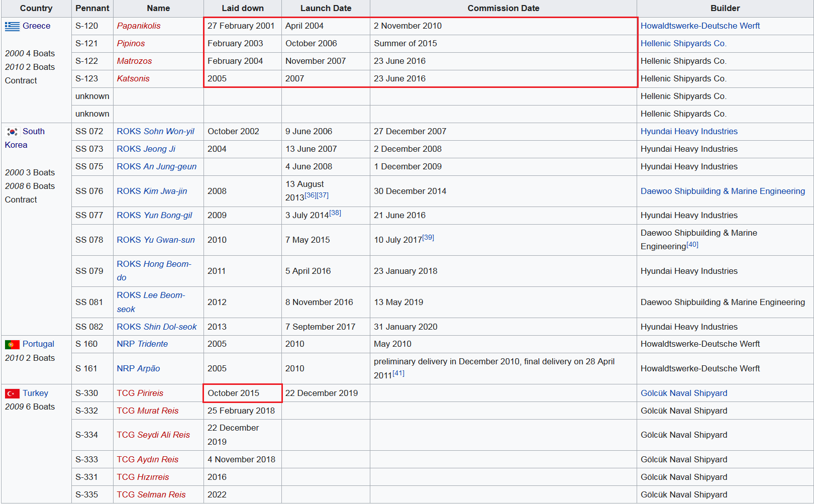Open the Papanikolis submarine link

[139, 26]
